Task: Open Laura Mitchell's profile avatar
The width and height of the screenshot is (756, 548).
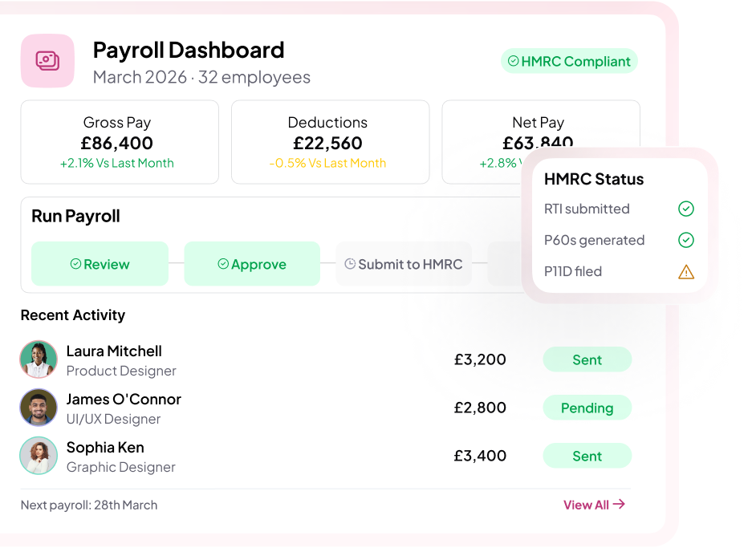Action: (39, 359)
